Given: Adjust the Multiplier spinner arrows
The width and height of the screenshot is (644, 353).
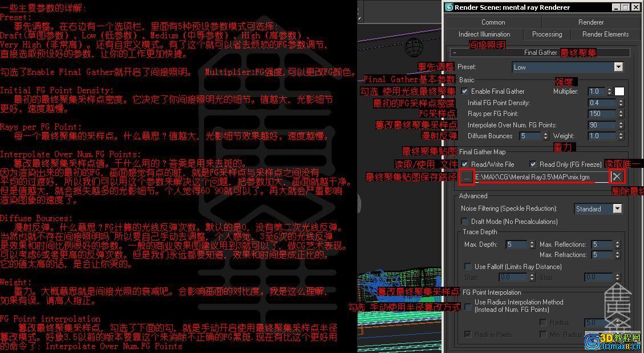Looking at the screenshot, I should [610, 91].
